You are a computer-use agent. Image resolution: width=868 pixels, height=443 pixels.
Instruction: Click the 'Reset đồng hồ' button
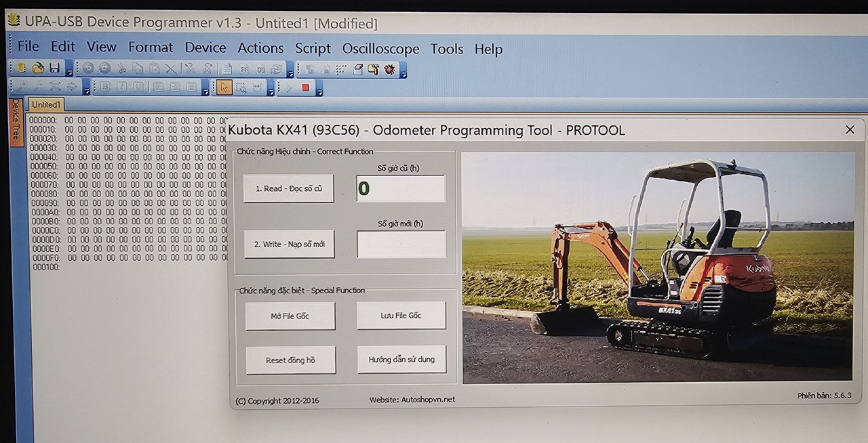pos(290,360)
